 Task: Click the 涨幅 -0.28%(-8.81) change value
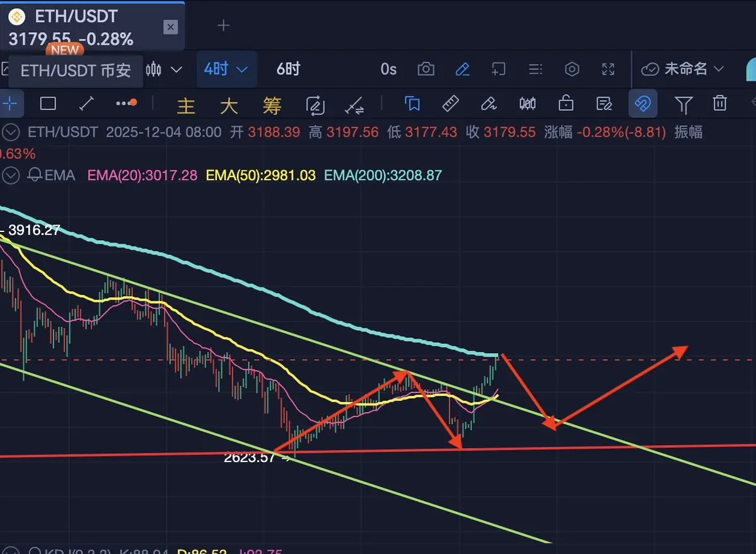point(605,132)
